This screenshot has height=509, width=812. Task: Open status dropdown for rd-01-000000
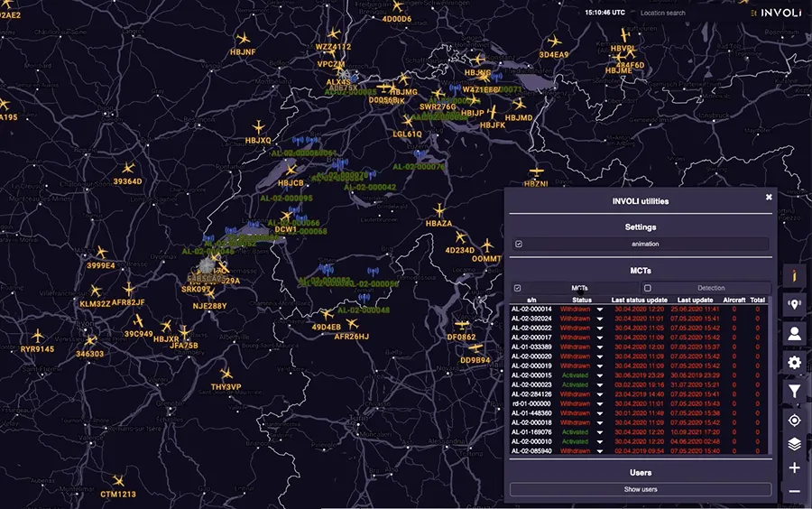[600, 404]
